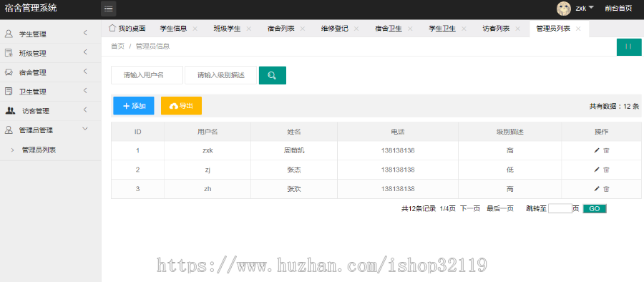Click the 宿舍管理系统 title
Image resolution: width=644 pixels, height=282 pixels.
(31, 8)
